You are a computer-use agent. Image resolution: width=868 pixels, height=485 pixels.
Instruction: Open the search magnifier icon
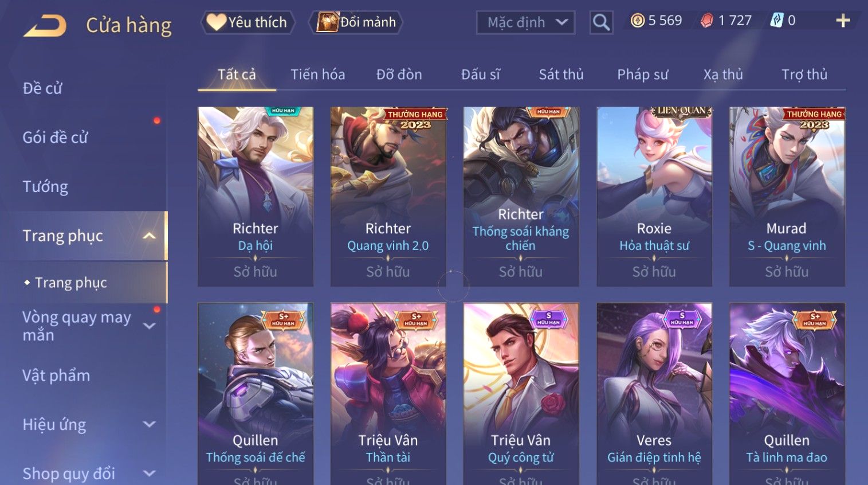[601, 22]
